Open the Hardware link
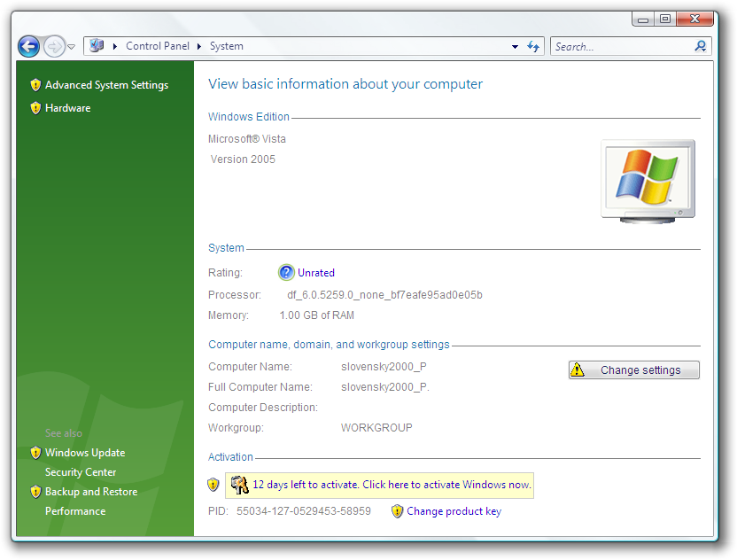This screenshot has height=560, width=737. coord(67,108)
